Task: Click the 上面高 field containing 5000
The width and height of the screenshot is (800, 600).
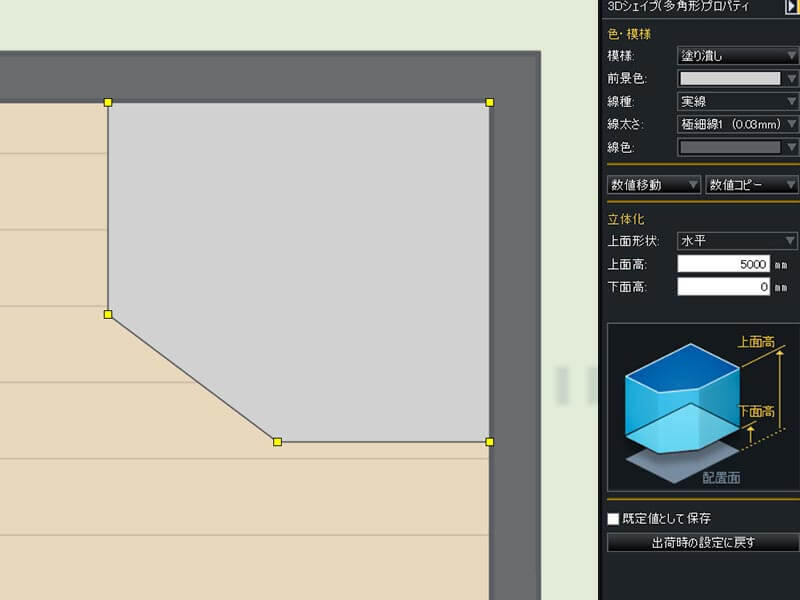Action: coord(723,264)
